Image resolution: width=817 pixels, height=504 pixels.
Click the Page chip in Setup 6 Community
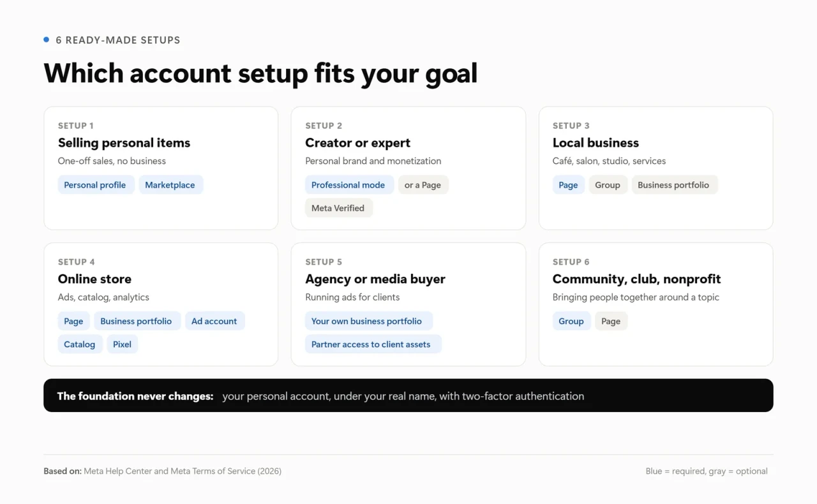pyautogui.click(x=611, y=321)
